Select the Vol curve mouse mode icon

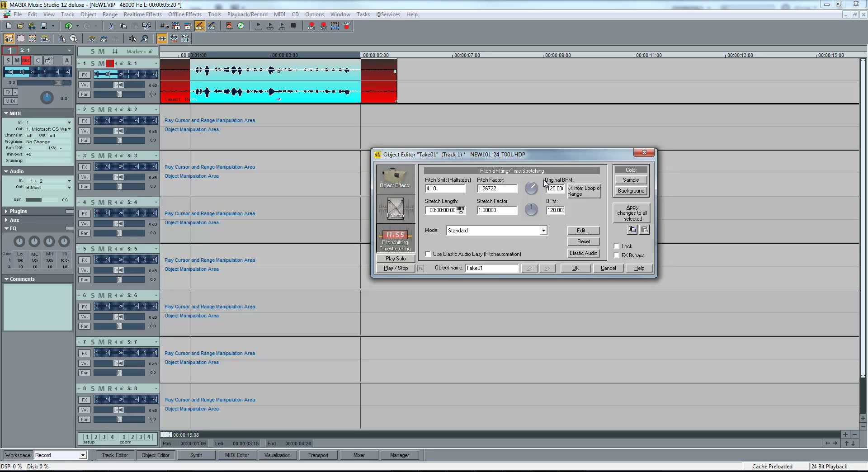pyautogui.click(x=92, y=38)
